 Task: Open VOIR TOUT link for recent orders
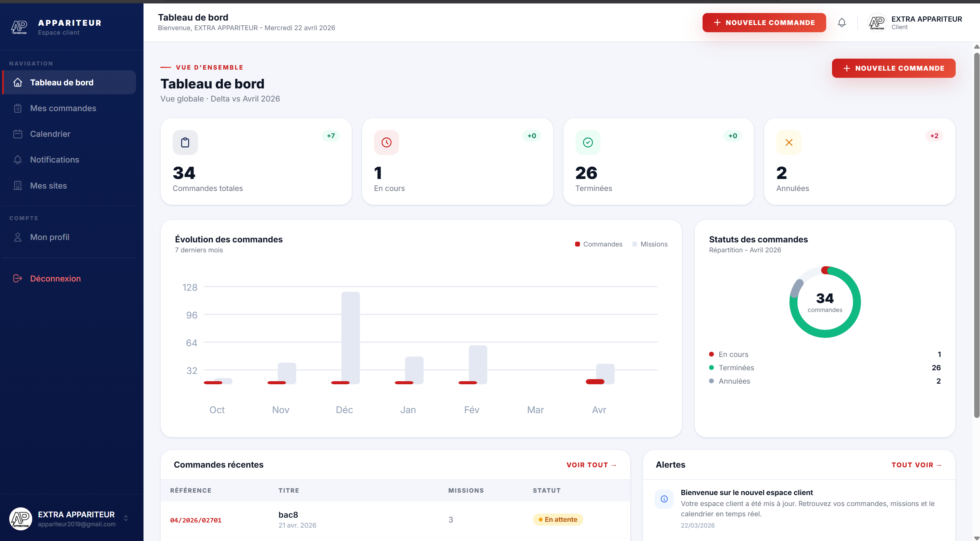pyautogui.click(x=591, y=465)
